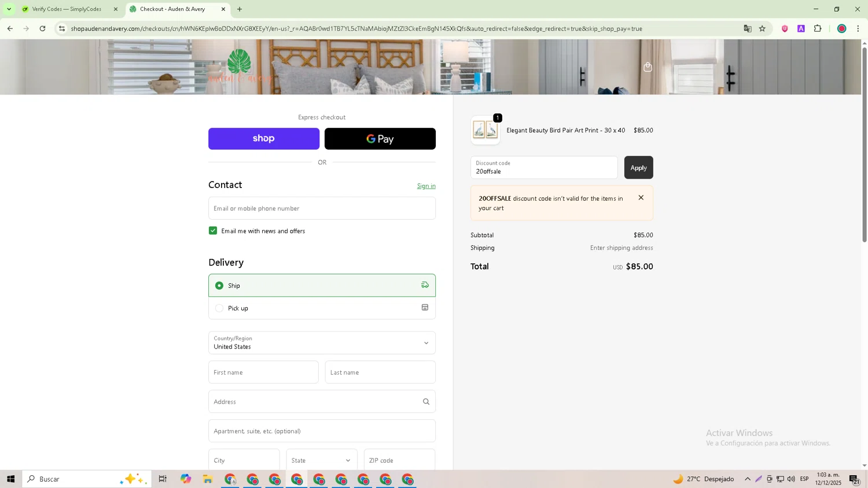Click the delivery truck icon on Ship

coord(425,285)
